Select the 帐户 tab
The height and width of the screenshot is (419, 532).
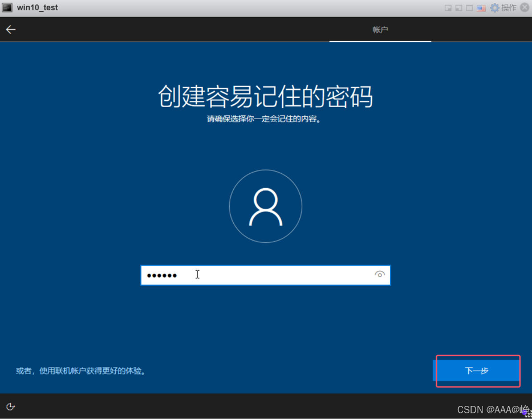click(x=380, y=30)
